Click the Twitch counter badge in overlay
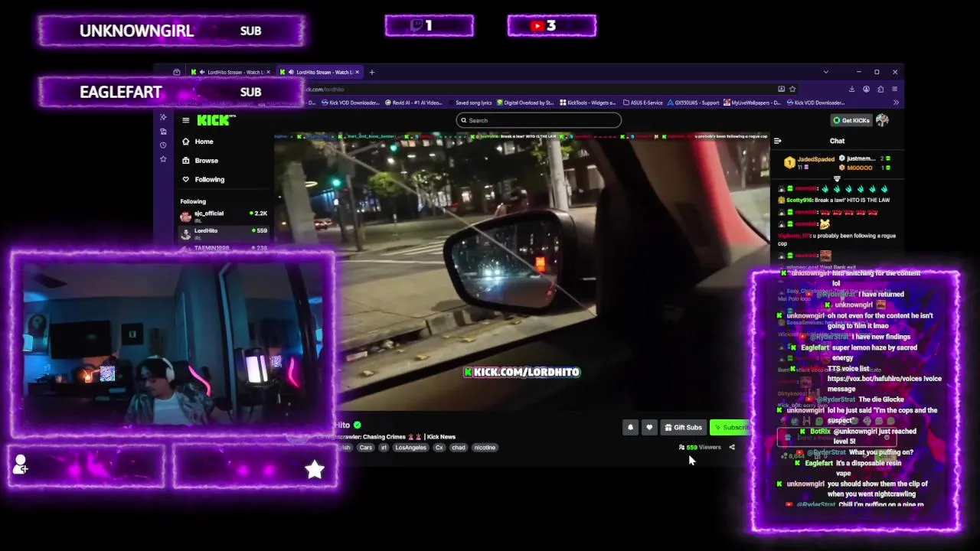 429,25
